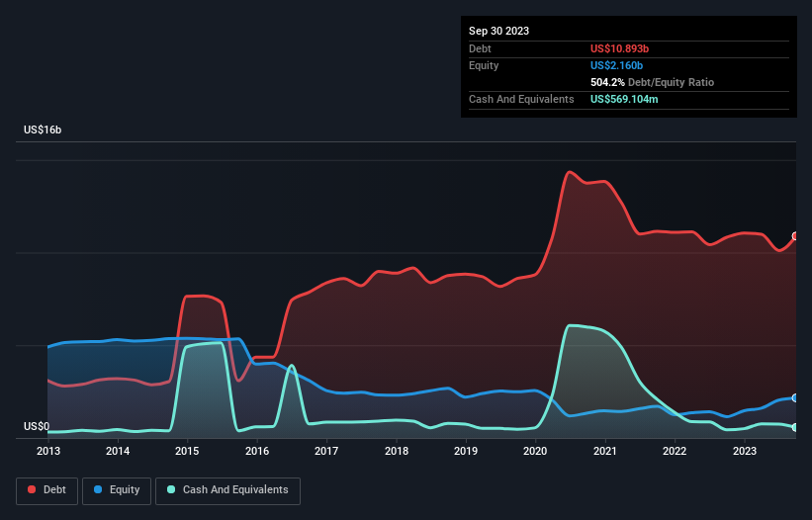Toggle the Equity series legend button
Screen dimensions: 812x520
[x=117, y=490]
